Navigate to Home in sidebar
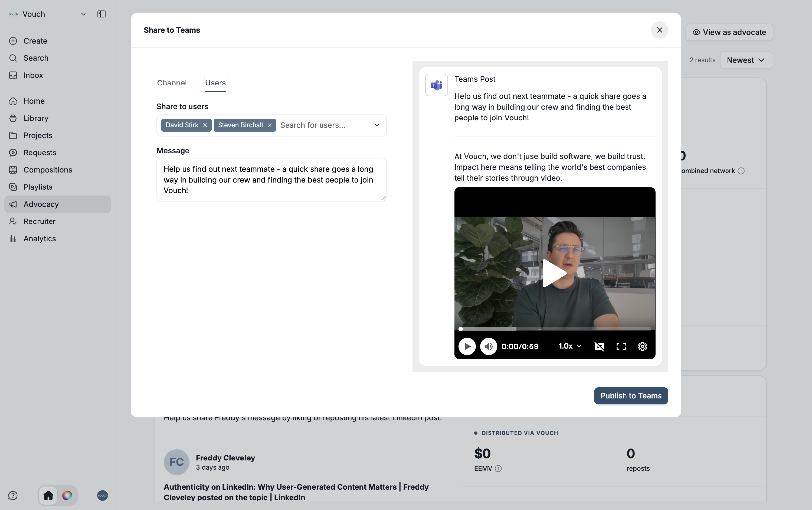Screen dimensions: 812x510 (58, 101)
